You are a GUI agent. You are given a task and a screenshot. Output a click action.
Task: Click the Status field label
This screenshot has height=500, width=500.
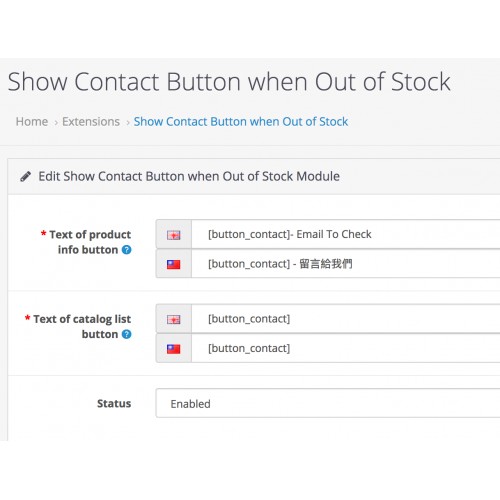pyautogui.click(x=114, y=403)
